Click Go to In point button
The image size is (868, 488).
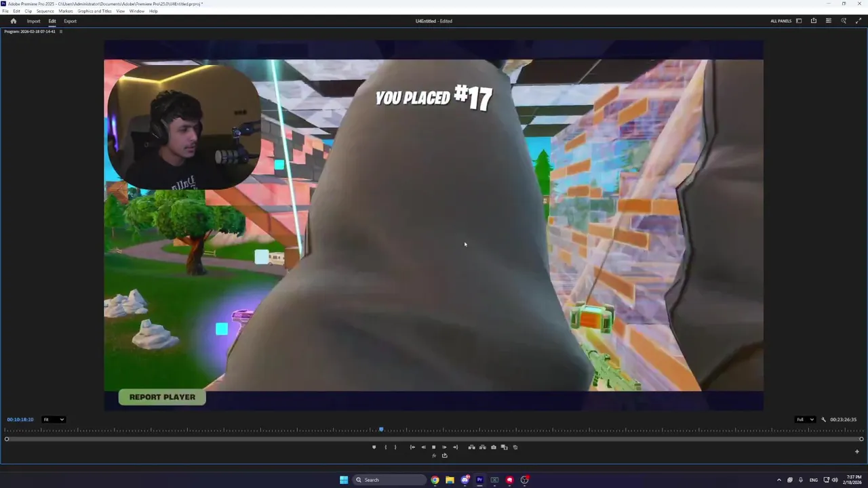point(412,447)
